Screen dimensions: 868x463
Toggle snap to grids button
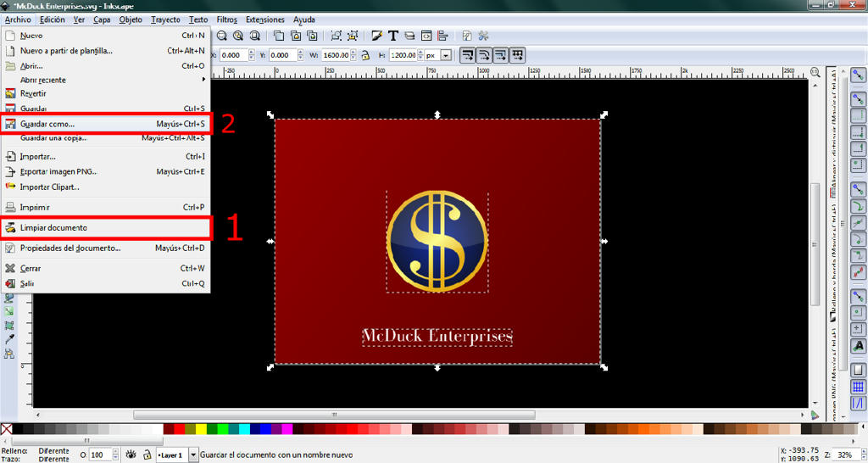tap(858, 387)
